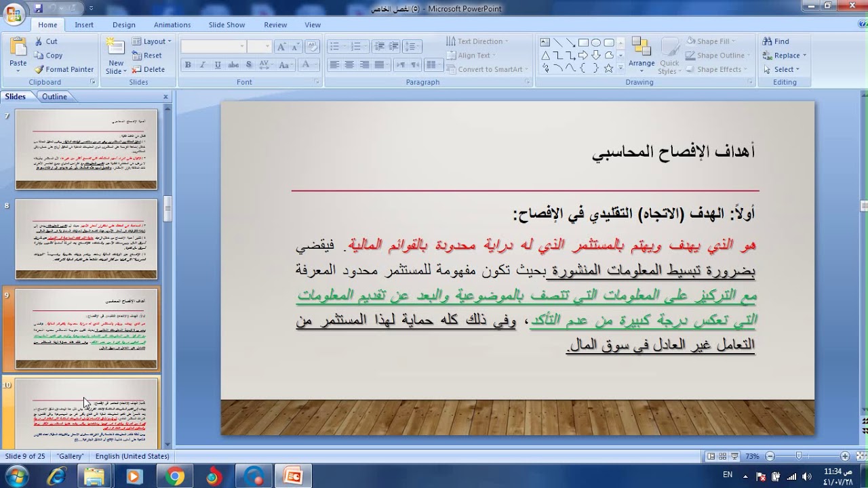Select the 5-Point Star shape
Image resolution: width=868 pixels, height=488 pixels.
(608, 68)
